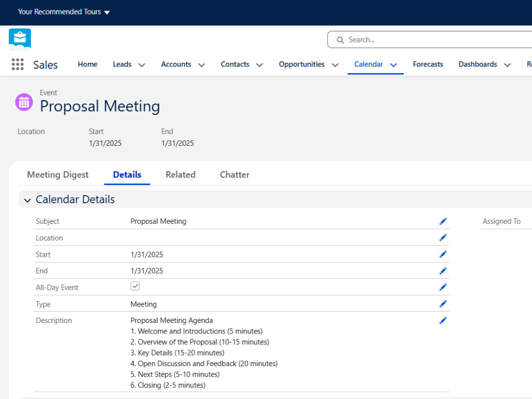
Task: Edit the Subject field pencil icon
Action: click(443, 221)
